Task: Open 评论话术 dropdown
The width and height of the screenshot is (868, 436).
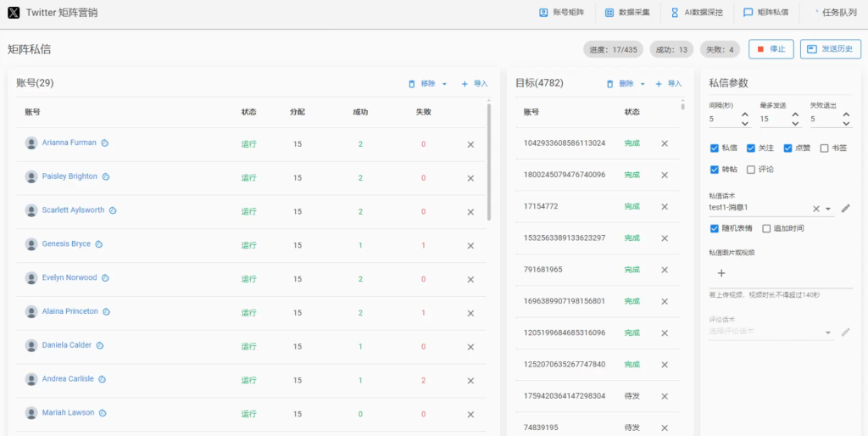Action: coord(771,332)
